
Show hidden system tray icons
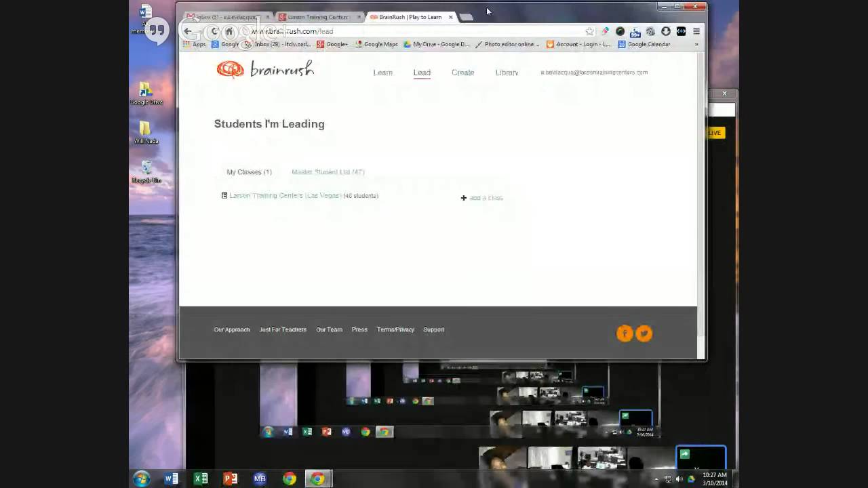click(x=656, y=479)
